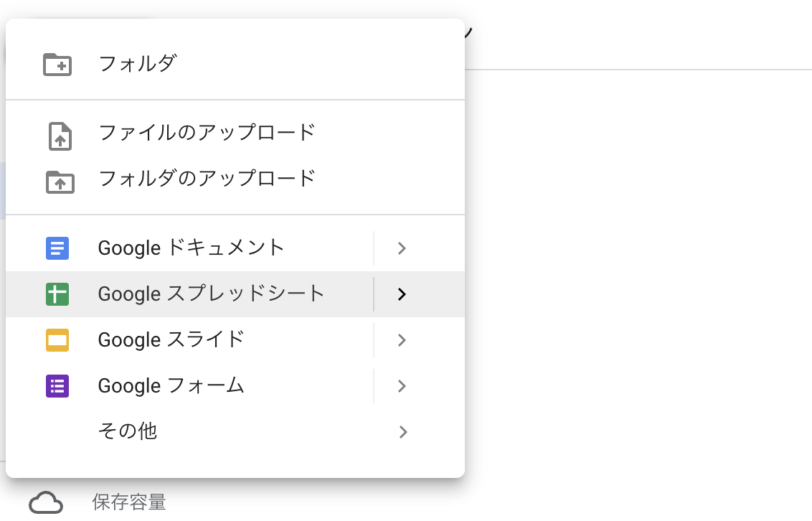Click the storage cloud icon
Viewport: 812px width, 521px height.
tap(46, 502)
